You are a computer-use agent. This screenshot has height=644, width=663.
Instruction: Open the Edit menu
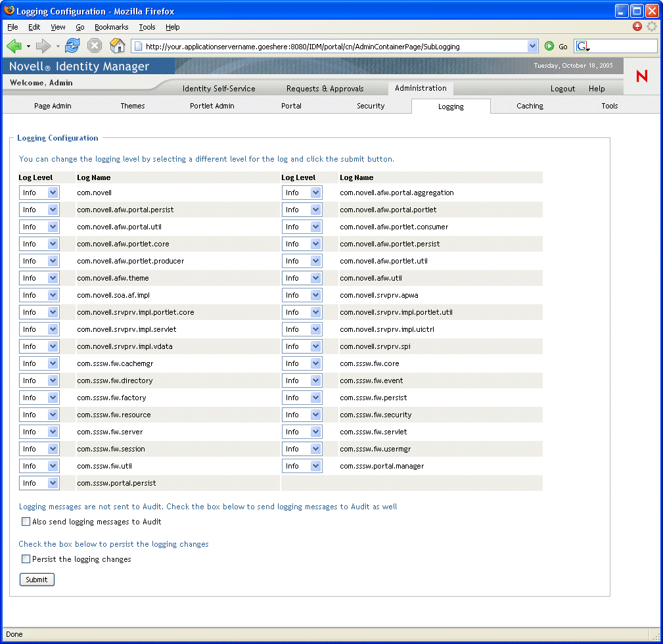point(34,27)
